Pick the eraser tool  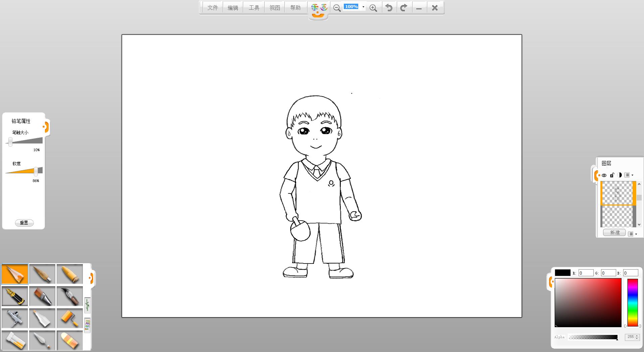(70, 341)
